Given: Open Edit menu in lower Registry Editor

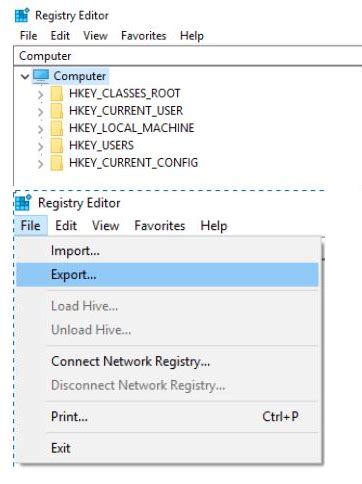Looking at the screenshot, I should coord(66,226).
